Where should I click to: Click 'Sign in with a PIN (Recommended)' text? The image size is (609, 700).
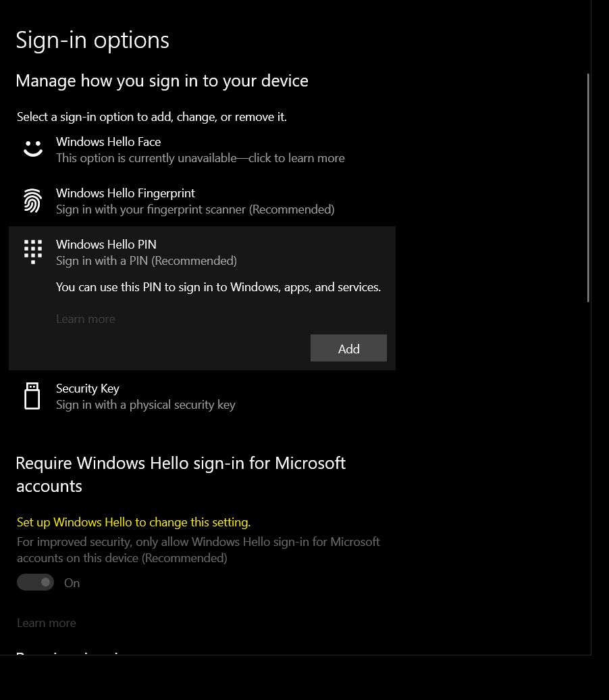pos(147,261)
